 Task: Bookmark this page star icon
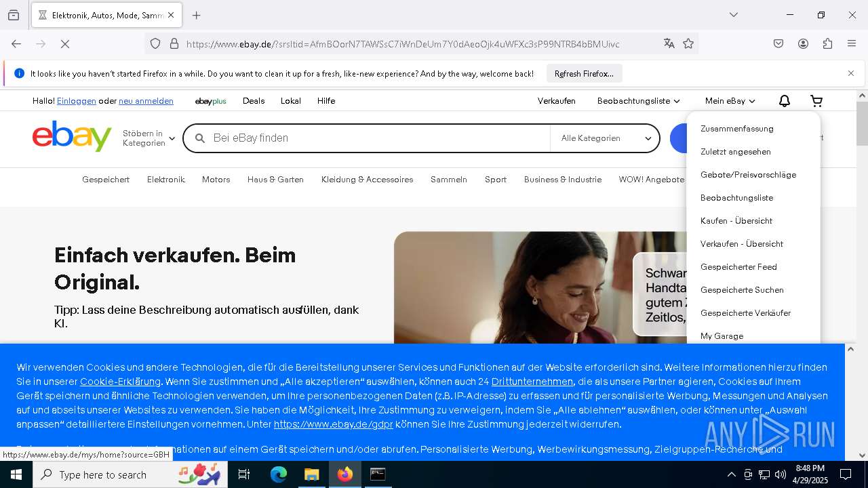coord(688,43)
